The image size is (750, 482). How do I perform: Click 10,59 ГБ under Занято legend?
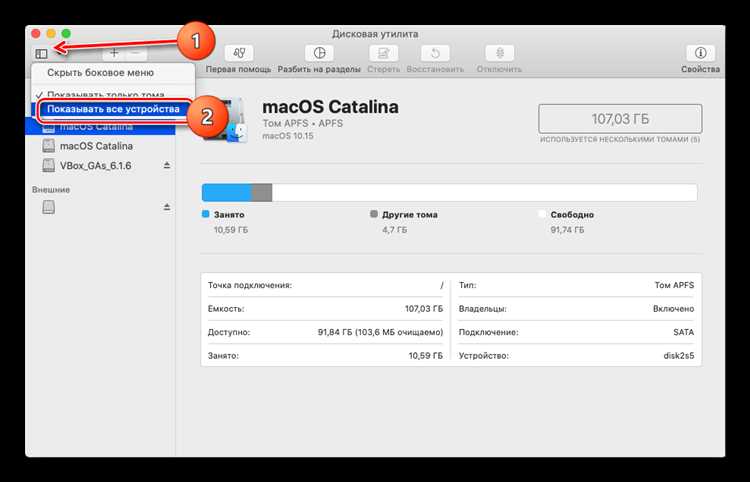[231, 230]
